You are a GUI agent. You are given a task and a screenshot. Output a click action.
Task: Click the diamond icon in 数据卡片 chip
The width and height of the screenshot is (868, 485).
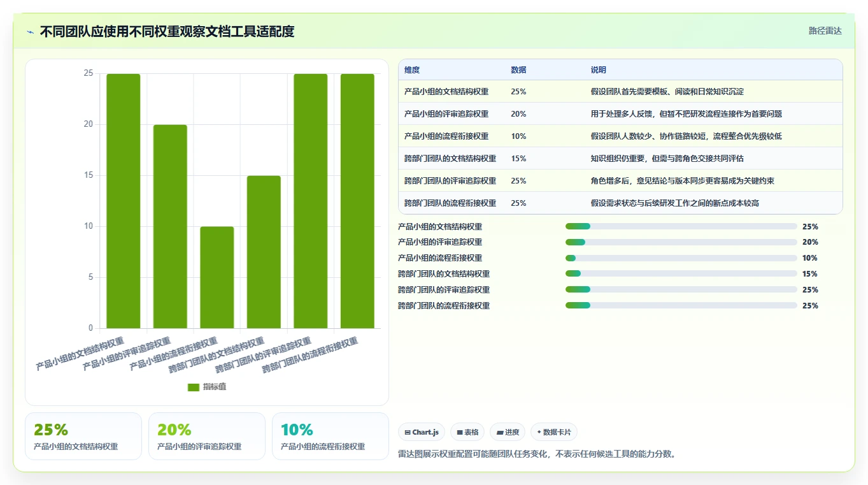[x=539, y=432]
